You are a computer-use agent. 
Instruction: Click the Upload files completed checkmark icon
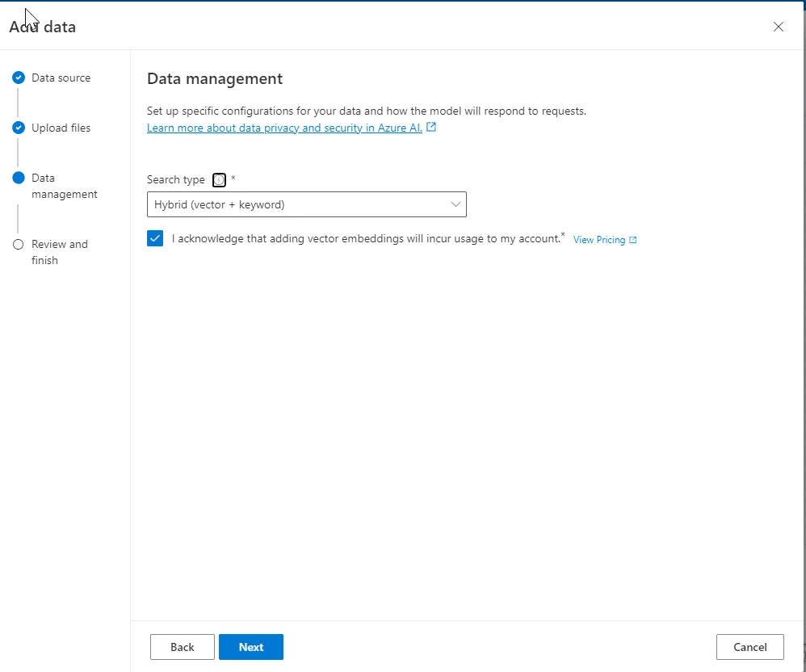click(x=19, y=128)
